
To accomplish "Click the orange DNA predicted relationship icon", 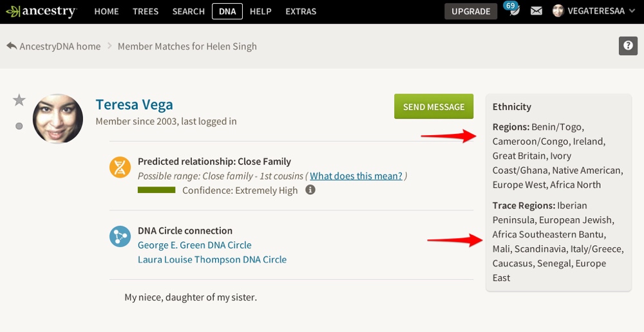I will (120, 169).
